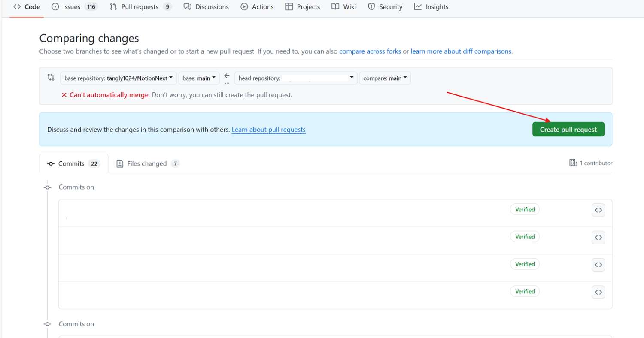Viewport: 644px width, 338px height.
Task: Open the compare across forks link
Action: [x=370, y=51]
